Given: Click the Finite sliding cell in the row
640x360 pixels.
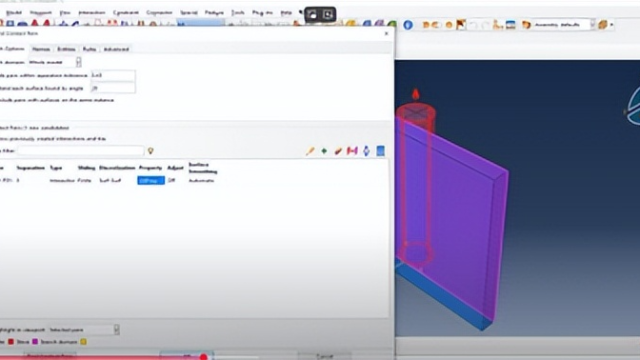Looking at the screenshot, I should (x=84, y=180).
